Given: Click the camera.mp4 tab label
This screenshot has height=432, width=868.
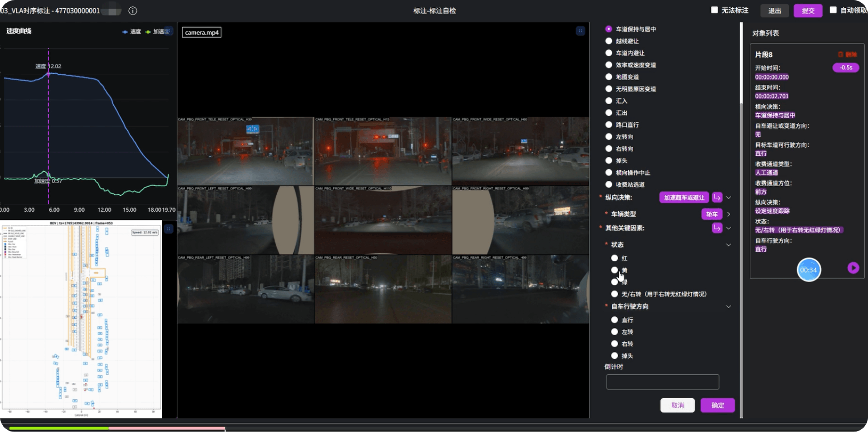Looking at the screenshot, I should tap(202, 32).
